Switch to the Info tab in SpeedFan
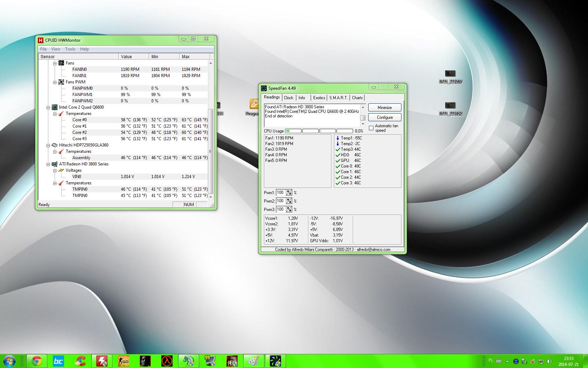Image resolution: width=588 pixels, height=368 pixels. coord(302,98)
